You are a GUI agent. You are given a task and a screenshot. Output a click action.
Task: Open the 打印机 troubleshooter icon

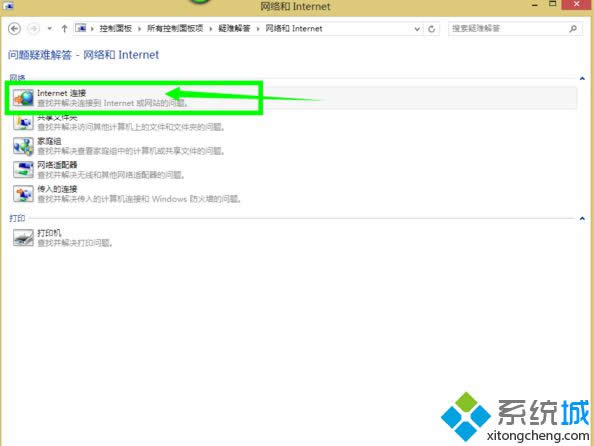coord(23,238)
